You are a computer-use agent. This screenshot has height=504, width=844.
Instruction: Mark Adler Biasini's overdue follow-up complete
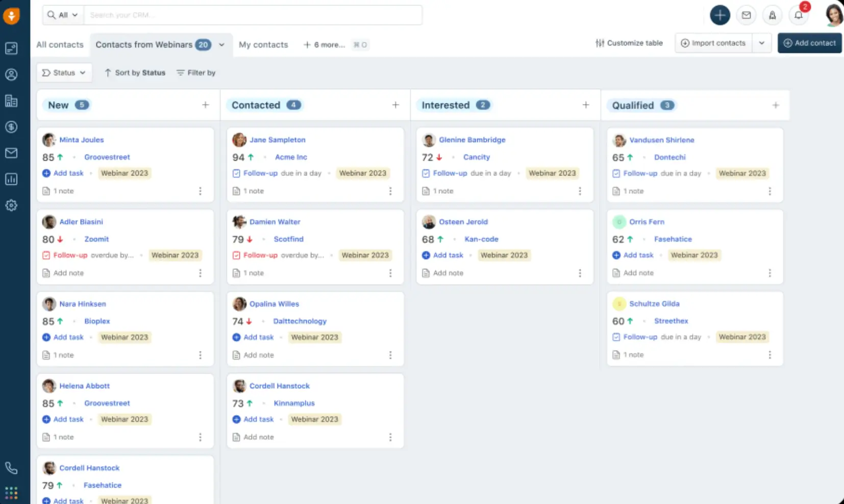[x=46, y=255]
